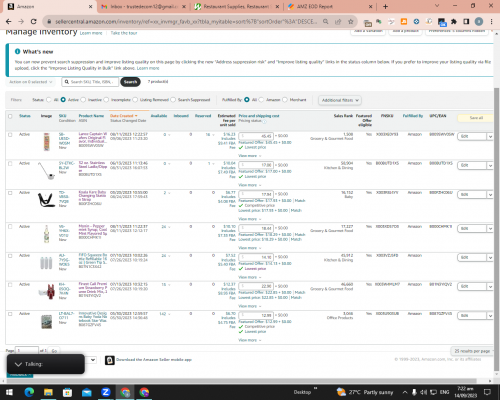This screenshot has width=500, height=400.
Task: Select Fulfilled By Merchant radio button
Action: tap(285, 100)
